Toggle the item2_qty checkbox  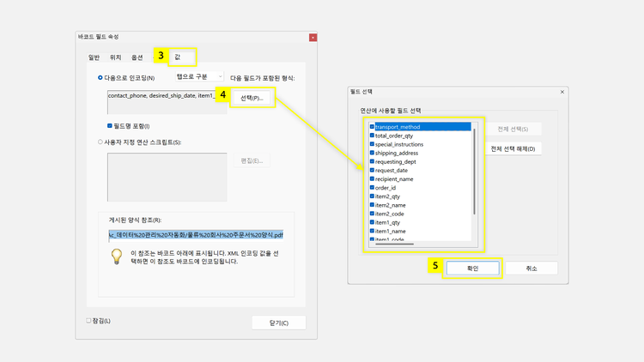(x=372, y=196)
